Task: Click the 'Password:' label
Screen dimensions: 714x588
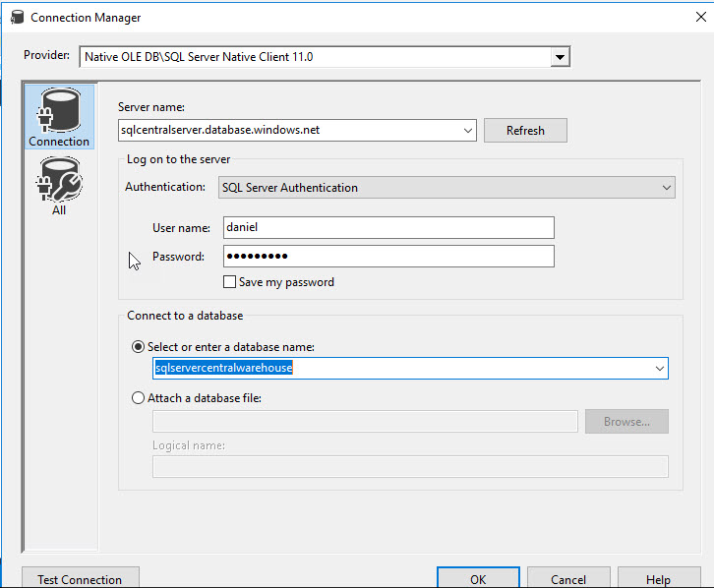Action: click(x=178, y=257)
